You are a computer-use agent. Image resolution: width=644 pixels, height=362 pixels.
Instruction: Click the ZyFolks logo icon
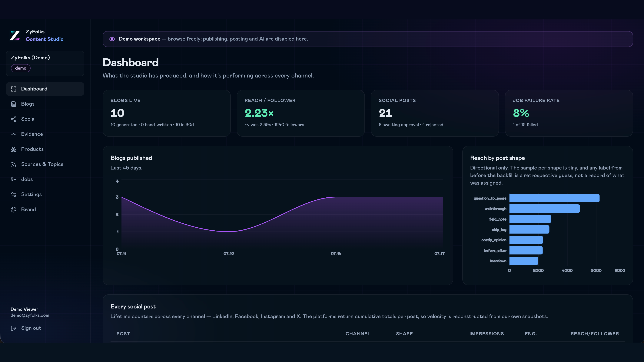15,35
